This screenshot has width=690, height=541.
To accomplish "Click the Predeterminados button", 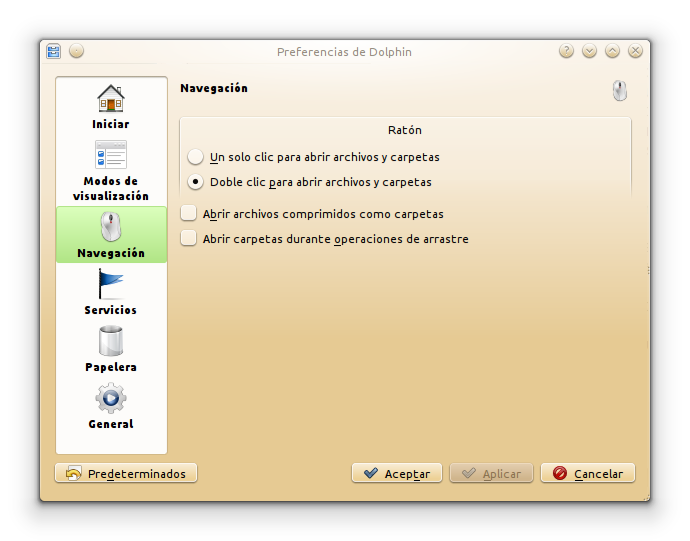I will (x=126, y=474).
